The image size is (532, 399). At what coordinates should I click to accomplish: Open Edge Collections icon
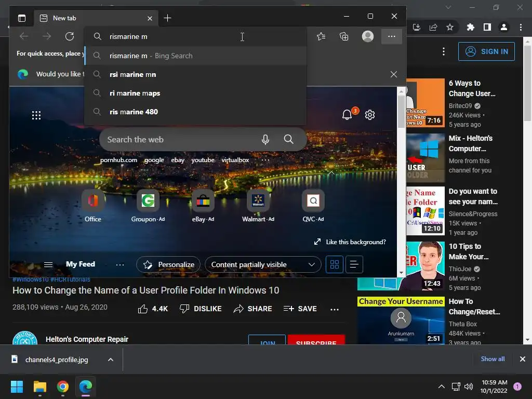(x=344, y=36)
